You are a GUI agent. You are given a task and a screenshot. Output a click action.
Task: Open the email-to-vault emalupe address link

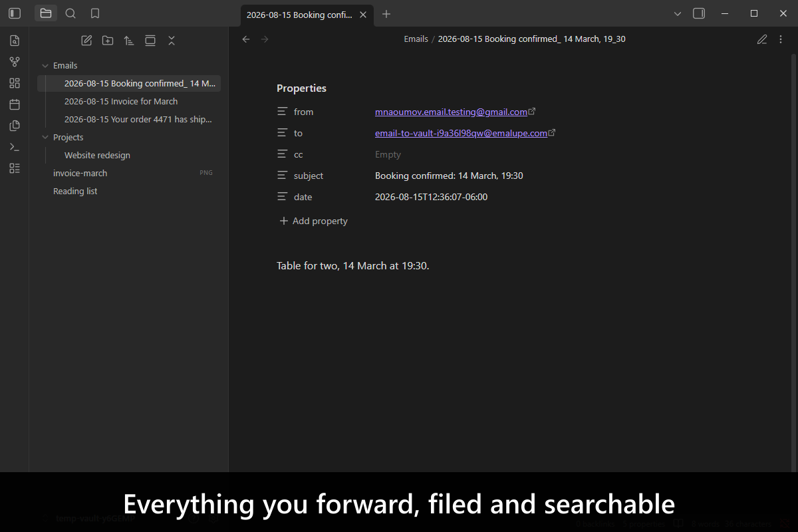click(461, 134)
